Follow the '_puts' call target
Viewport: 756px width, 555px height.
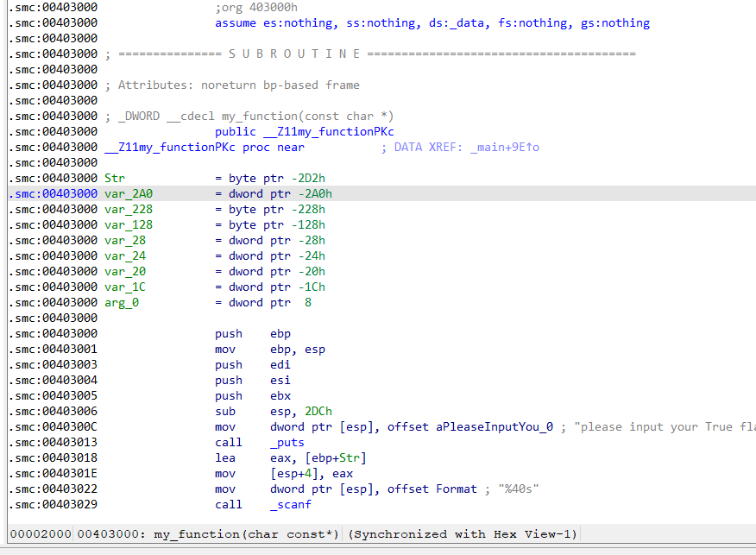tap(287, 442)
